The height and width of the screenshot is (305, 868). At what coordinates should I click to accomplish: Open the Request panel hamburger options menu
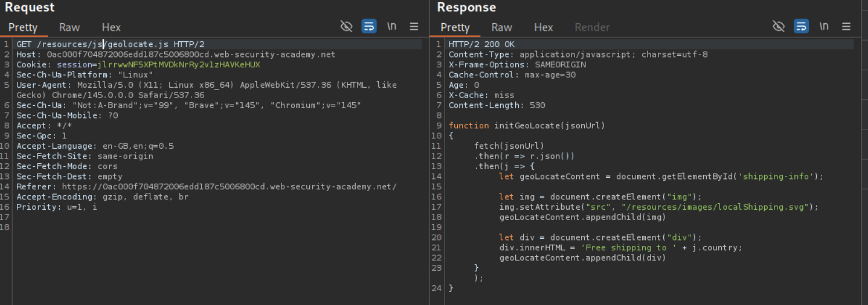(414, 26)
